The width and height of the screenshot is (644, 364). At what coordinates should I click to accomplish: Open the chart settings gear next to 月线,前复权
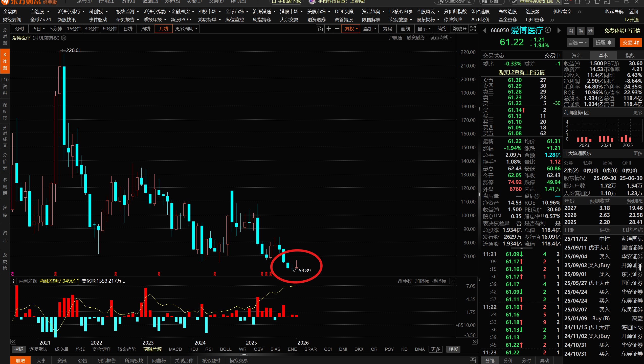tap(64, 38)
